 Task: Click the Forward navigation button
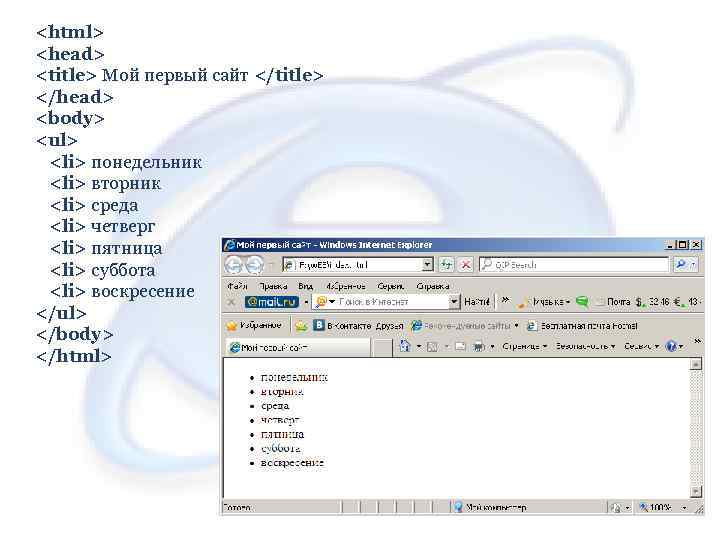254,265
